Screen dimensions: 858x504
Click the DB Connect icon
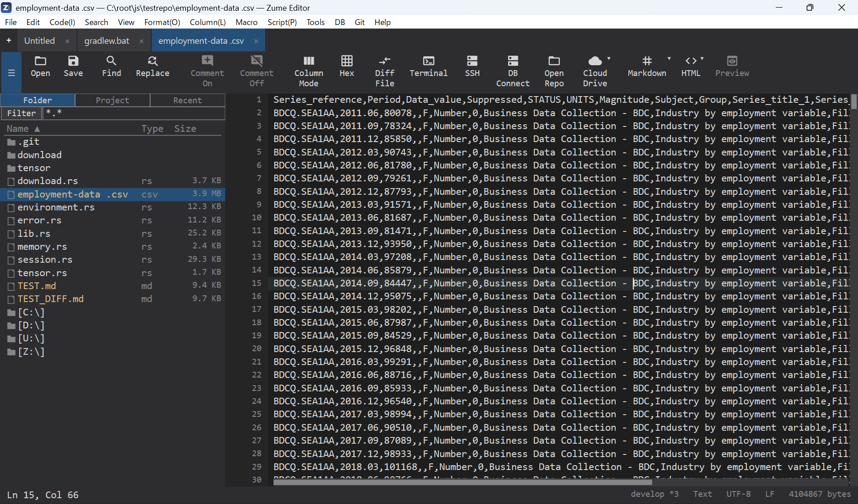coord(513,71)
